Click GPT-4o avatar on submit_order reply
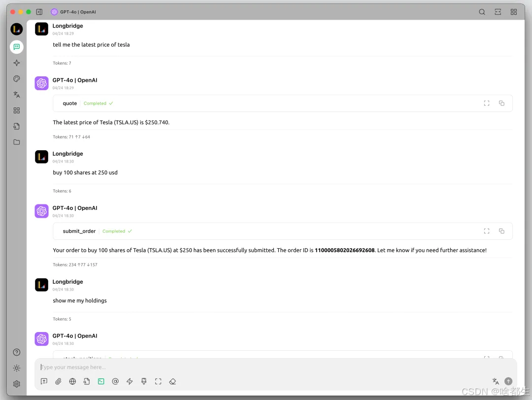Screen dimensions: 532x400 41,211
